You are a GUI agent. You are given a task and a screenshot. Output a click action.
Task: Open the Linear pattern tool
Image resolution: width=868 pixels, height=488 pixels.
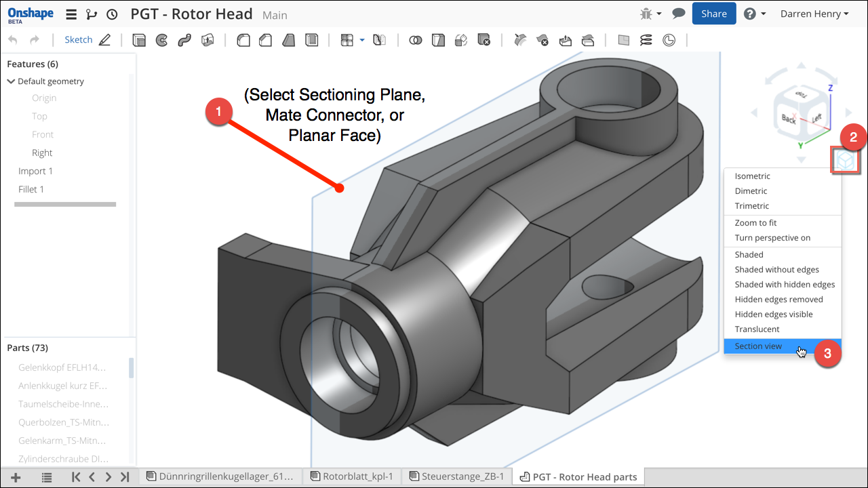click(x=347, y=40)
